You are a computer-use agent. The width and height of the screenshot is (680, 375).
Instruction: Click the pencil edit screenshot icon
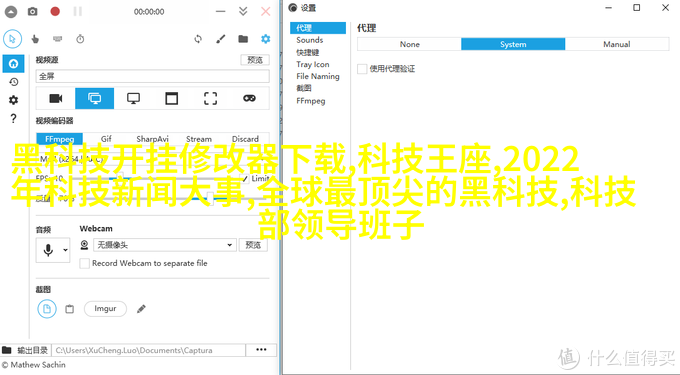click(141, 309)
